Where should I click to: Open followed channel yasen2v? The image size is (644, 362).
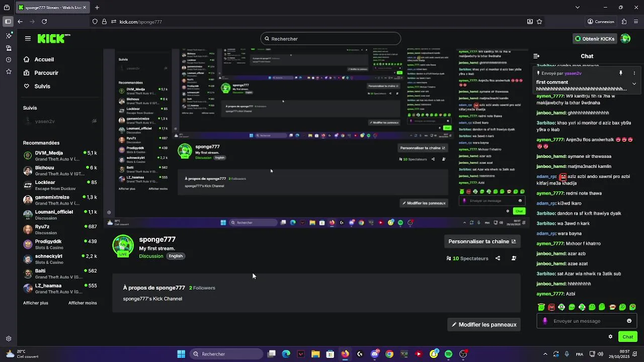pos(60,121)
